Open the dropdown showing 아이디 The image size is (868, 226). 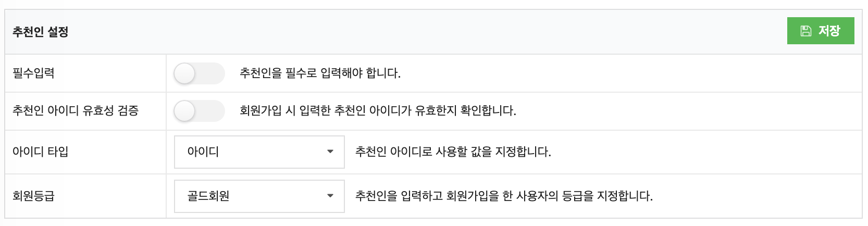(x=259, y=152)
